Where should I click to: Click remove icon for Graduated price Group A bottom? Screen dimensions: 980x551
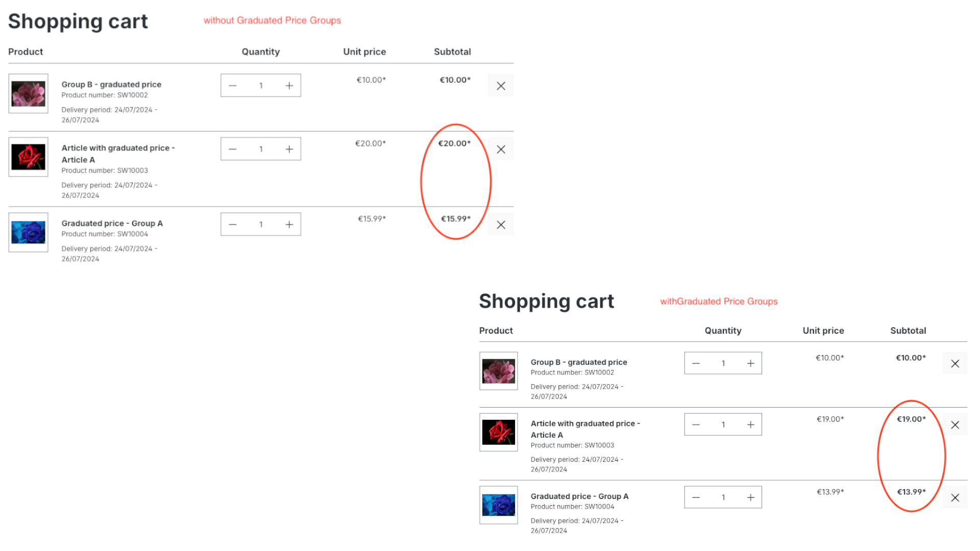(954, 498)
